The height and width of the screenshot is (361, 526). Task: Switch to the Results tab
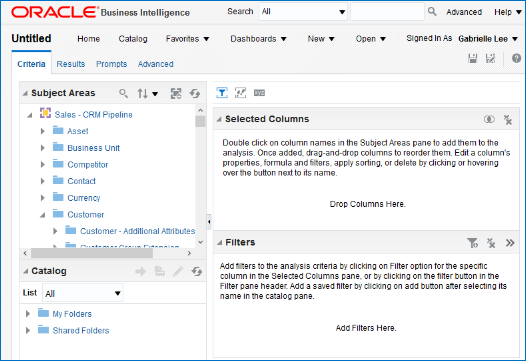pos(70,64)
